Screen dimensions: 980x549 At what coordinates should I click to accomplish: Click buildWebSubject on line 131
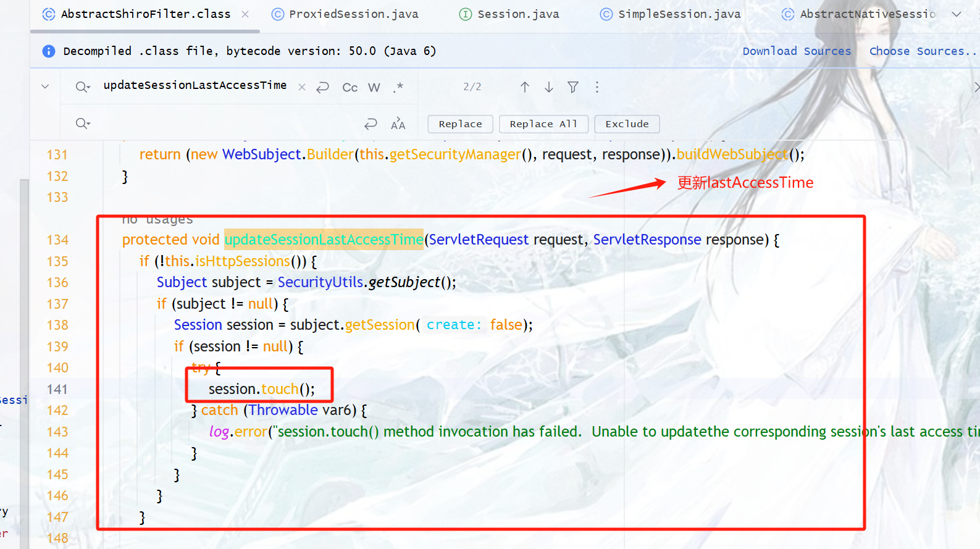click(732, 154)
